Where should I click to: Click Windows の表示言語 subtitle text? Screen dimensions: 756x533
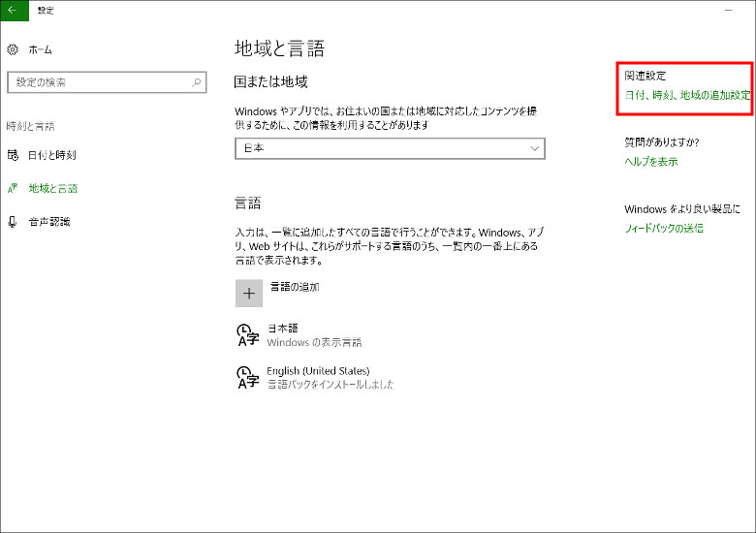pyautogui.click(x=314, y=342)
